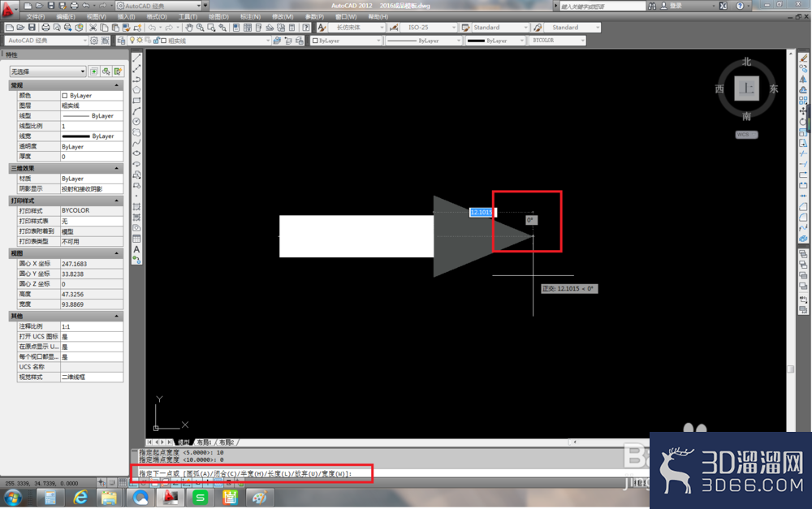Open the Paint palette app on the taskbar
The height and width of the screenshot is (509, 812).
pos(260,498)
